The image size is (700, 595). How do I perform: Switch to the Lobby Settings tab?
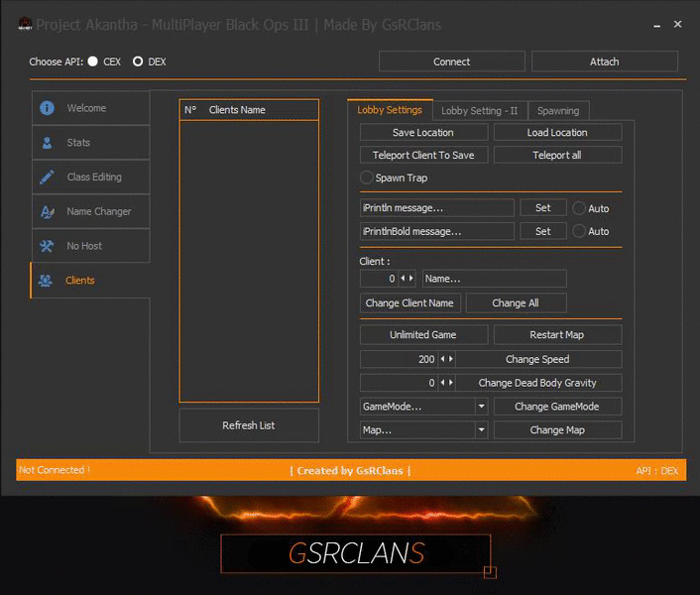(x=390, y=110)
